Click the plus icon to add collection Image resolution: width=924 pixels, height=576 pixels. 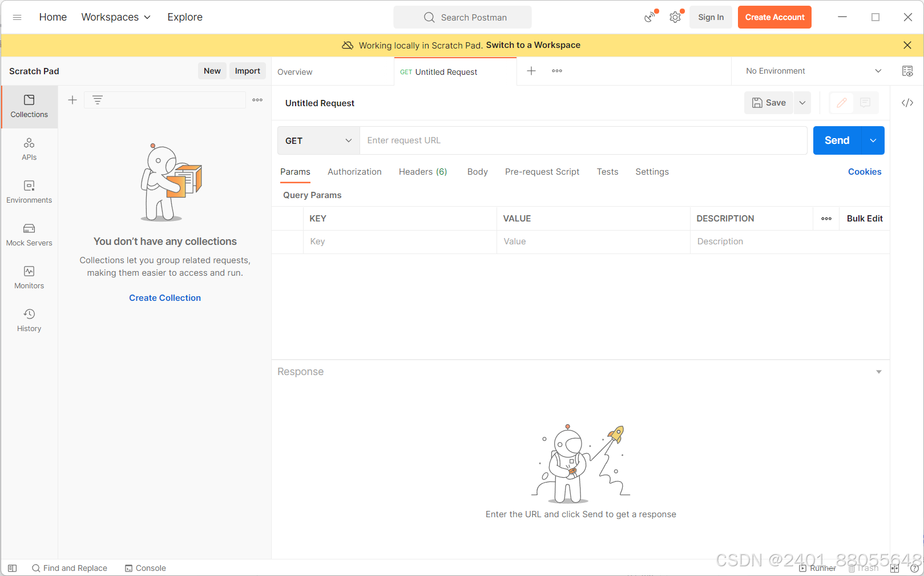tap(72, 100)
